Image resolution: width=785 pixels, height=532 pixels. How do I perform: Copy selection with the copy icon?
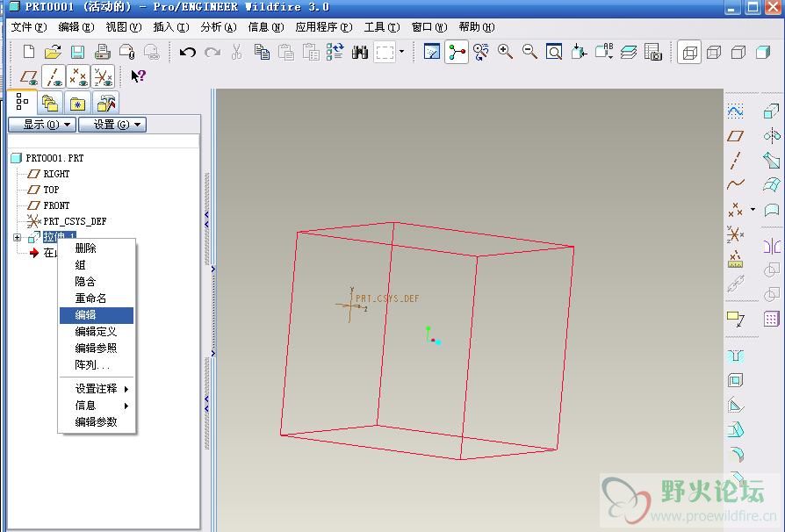[x=262, y=52]
